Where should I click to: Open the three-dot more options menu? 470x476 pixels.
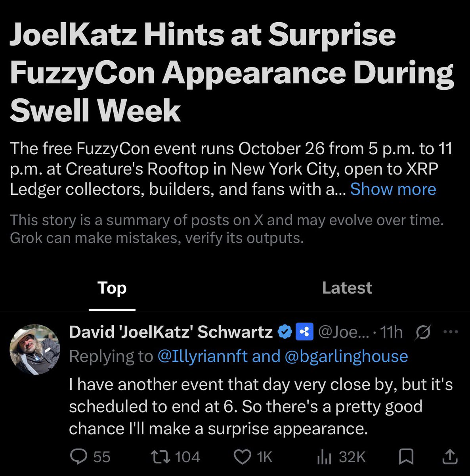(451, 332)
